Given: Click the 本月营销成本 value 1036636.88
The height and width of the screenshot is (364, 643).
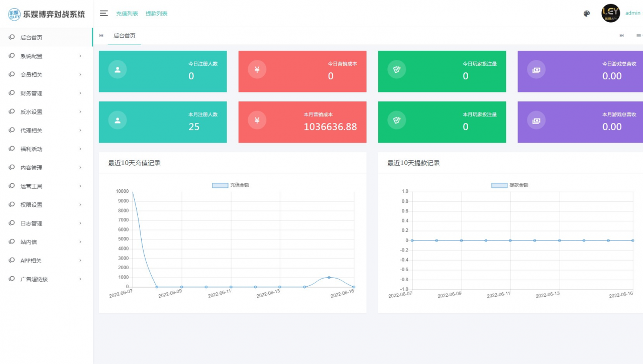Looking at the screenshot, I should (x=330, y=127).
